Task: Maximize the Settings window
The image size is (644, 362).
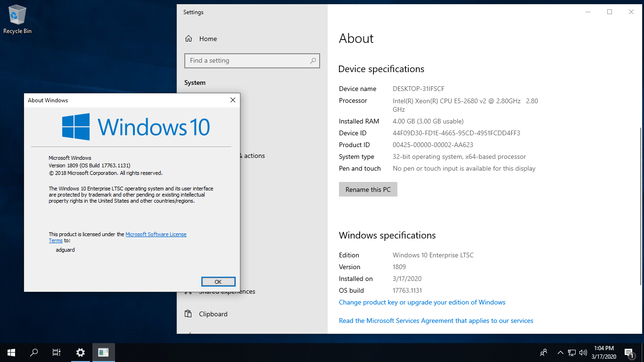Action: pos(610,12)
